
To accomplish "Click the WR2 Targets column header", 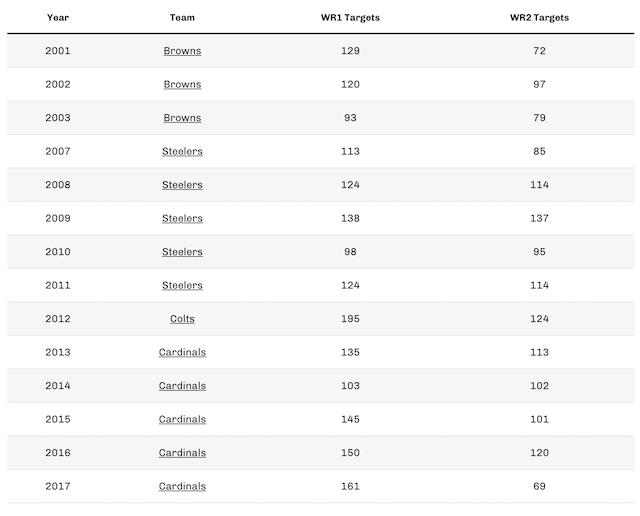I will point(539,18).
